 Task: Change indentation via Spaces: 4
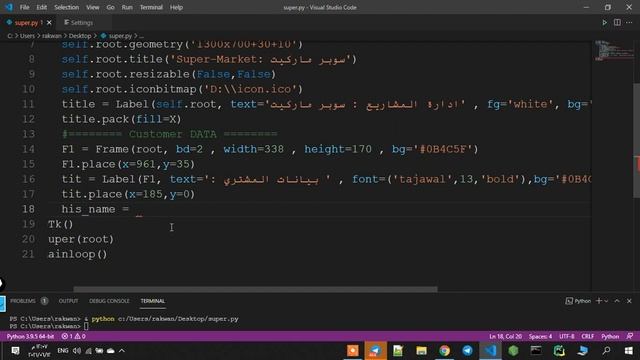pos(540,336)
